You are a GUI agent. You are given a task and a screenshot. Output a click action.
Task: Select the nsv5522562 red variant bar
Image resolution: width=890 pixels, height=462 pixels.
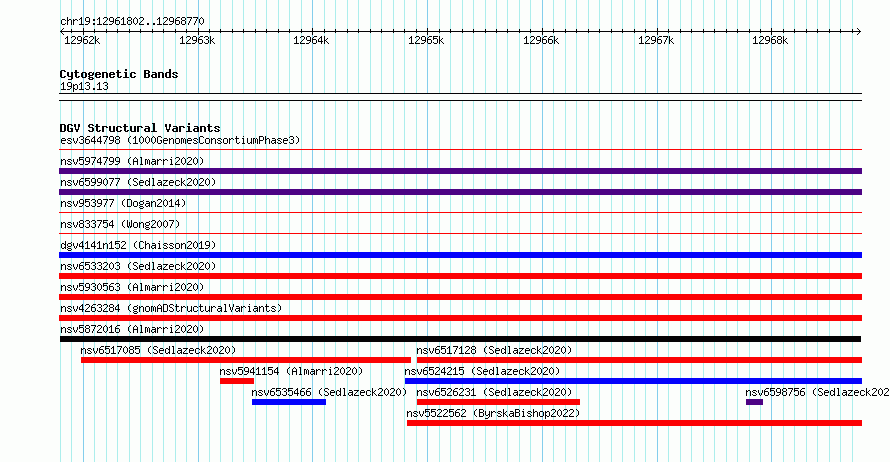pyautogui.click(x=635, y=423)
